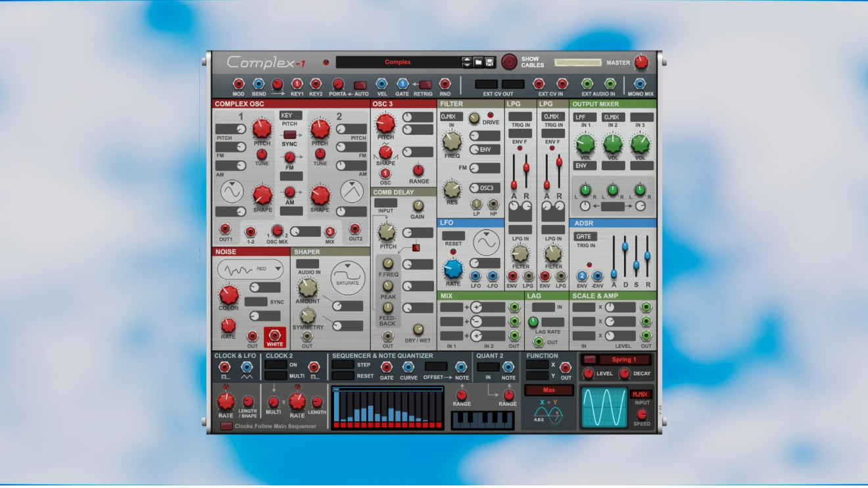Viewport: 868px width, 488px height.
Task: Open the Shaper SATURATE mode selector
Action: tap(348, 278)
